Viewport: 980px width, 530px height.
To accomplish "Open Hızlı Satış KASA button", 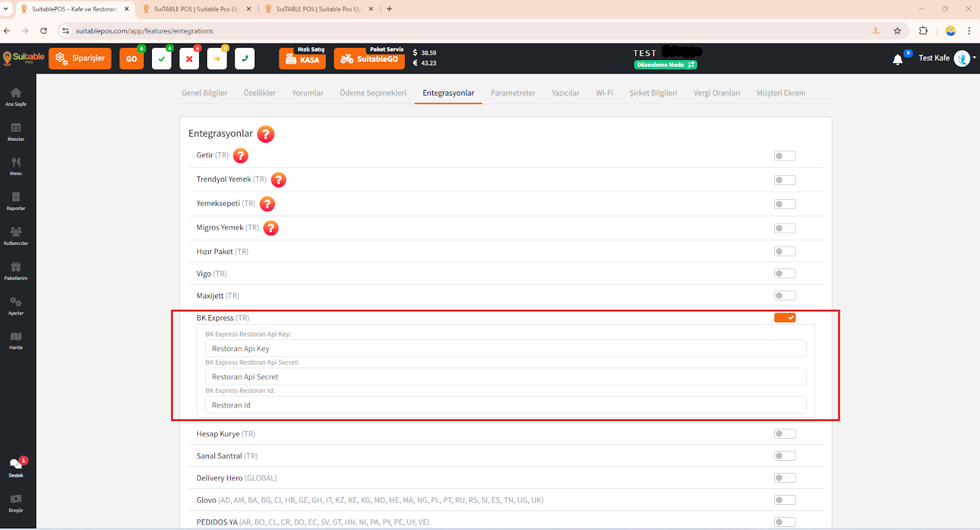I will click(303, 59).
